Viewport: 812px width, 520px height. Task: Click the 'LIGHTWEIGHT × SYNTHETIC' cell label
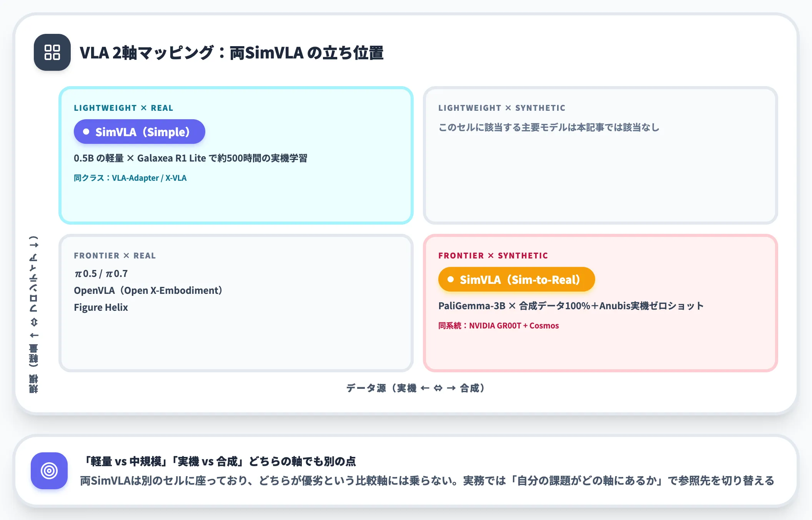[x=502, y=108]
